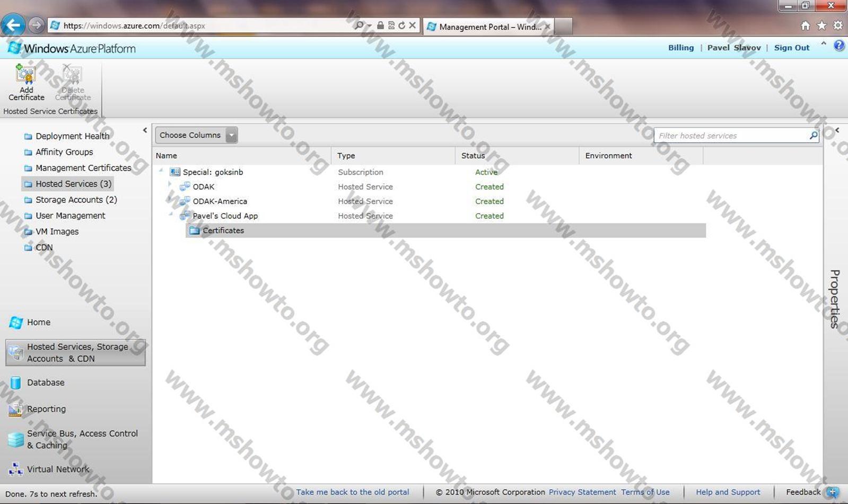The image size is (848, 504).
Task: Expand the ODAK hosted service node
Action: tap(170, 184)
